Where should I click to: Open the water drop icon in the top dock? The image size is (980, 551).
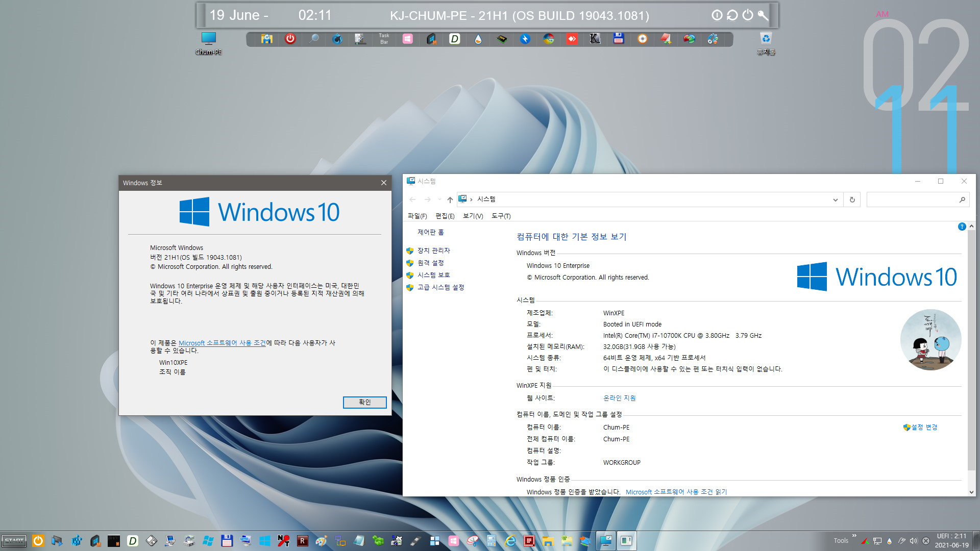tap(478, 39)
